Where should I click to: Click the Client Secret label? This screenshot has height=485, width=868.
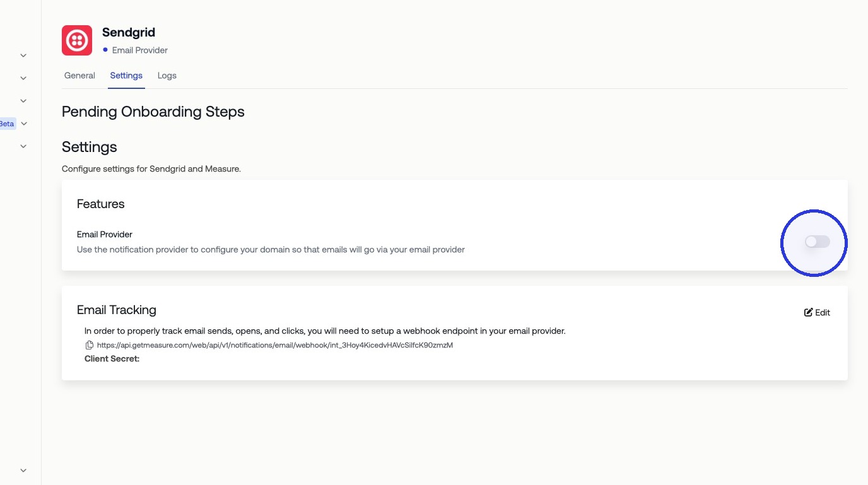[x=112, y=359]
